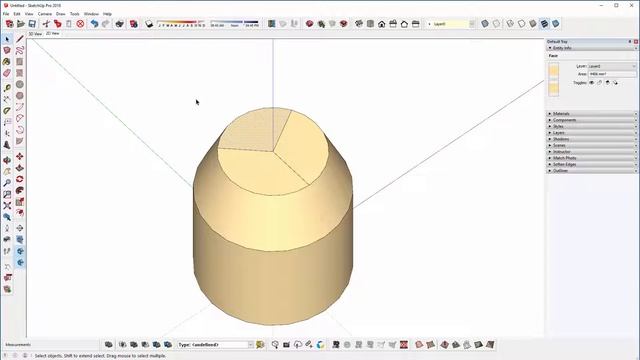Enable Hidden Line face style
This screenshot has width=640, height=360.
pos(521,24)
